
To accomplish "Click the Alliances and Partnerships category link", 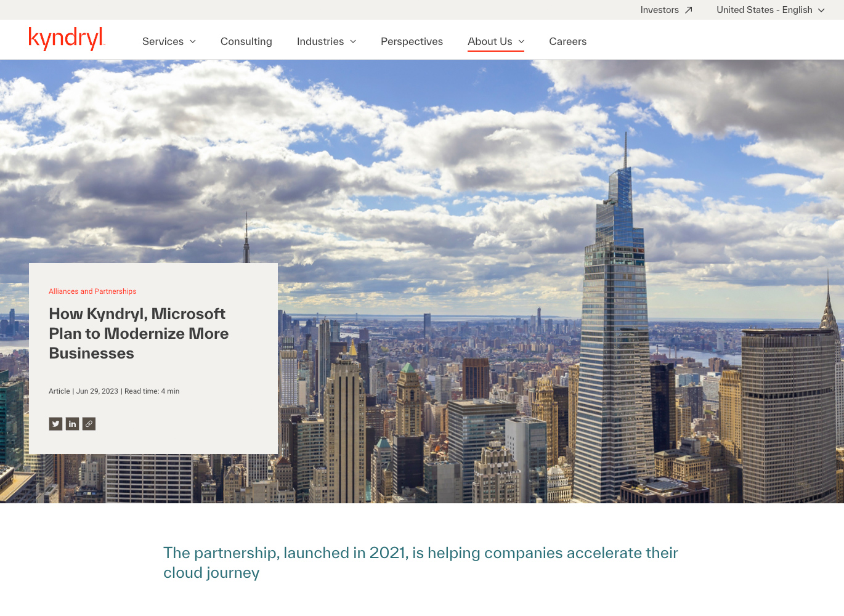I will point(92,291).
